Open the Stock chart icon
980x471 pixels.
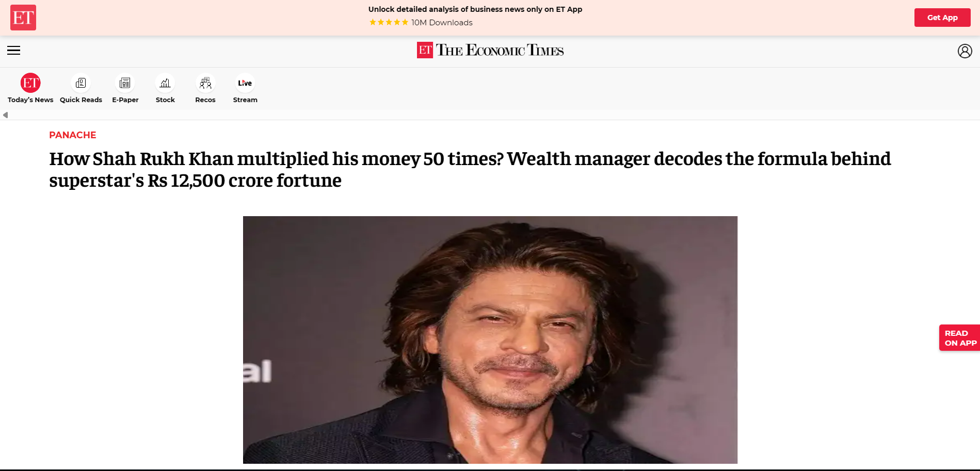[x=165, y=83]
